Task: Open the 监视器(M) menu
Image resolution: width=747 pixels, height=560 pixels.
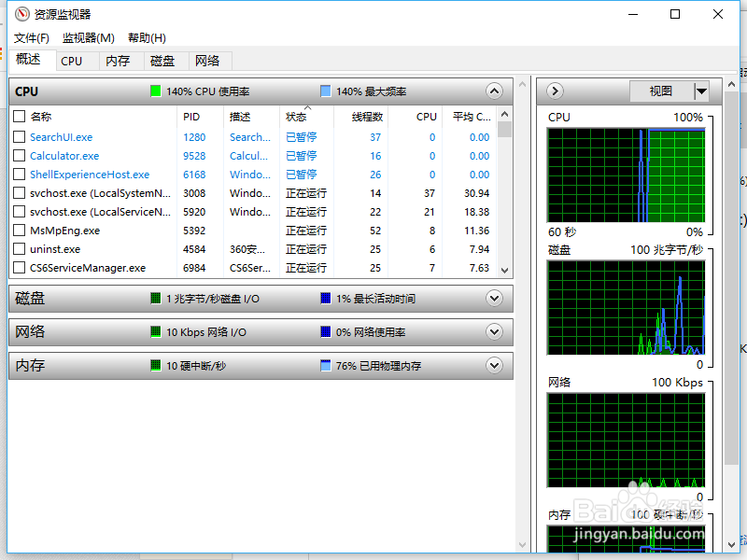Action: [x=89, y=38]
